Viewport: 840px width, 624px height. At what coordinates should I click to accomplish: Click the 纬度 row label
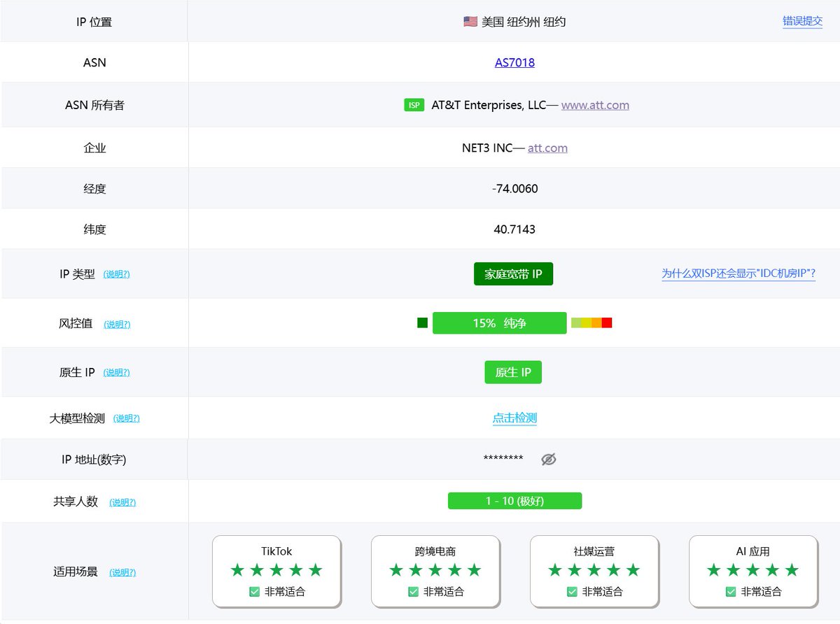click(94, 229)
